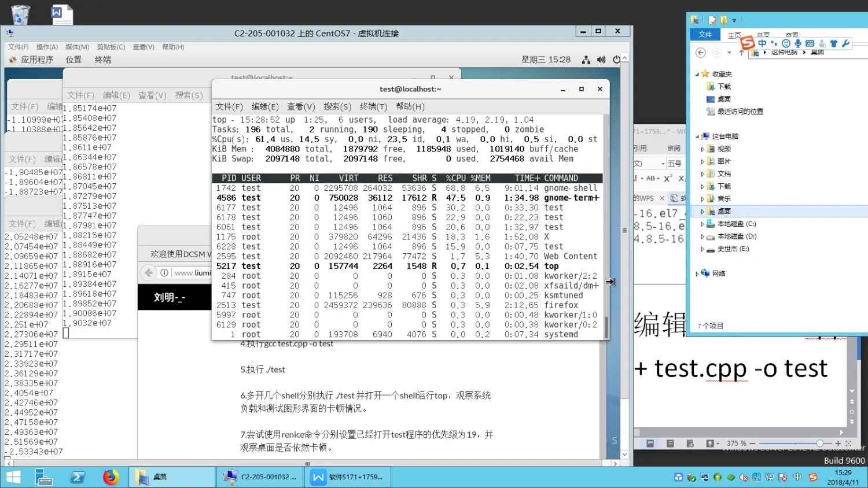The image size is (868, 488).
Task: Toggle Chinese input mode in Sogou bar
Action: [762, 43]
